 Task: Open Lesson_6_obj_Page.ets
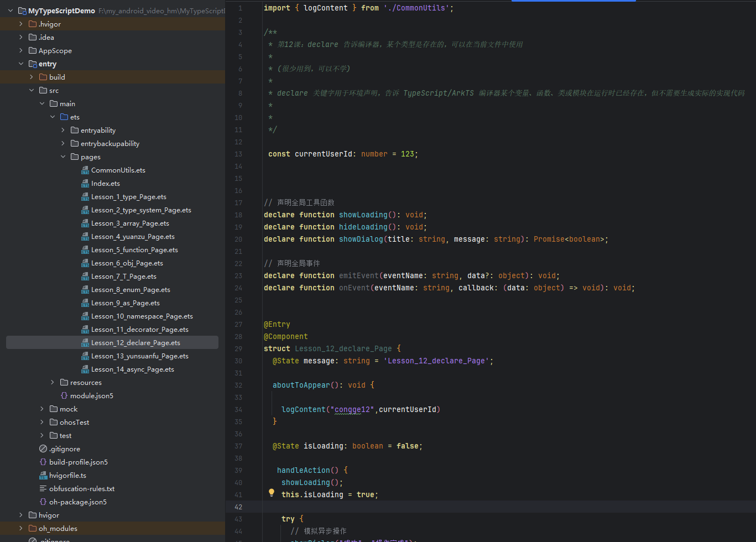[127, 263]
